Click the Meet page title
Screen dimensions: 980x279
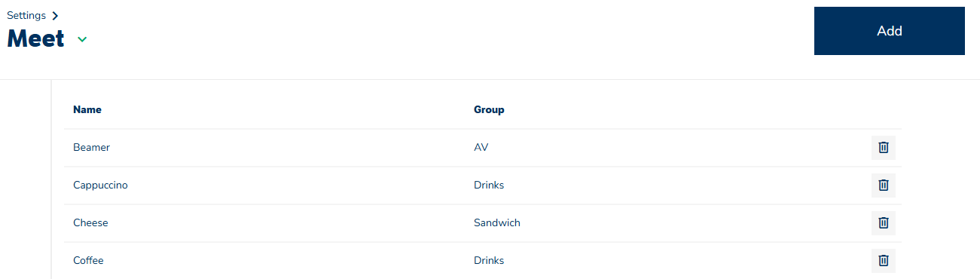[36, 39]
